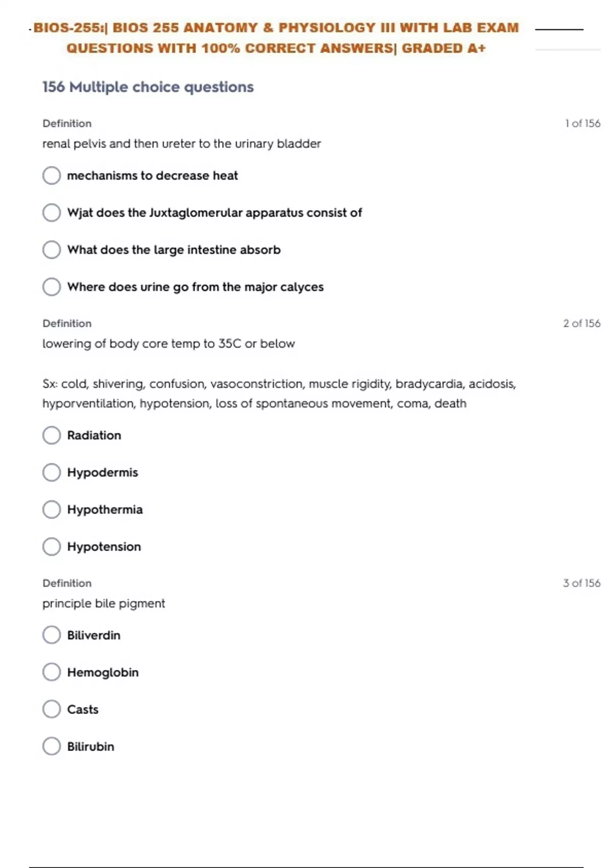This screenshot has width=613, height=868.
Task: Choose Biliverdin as the answer
Action: [52, 635]
